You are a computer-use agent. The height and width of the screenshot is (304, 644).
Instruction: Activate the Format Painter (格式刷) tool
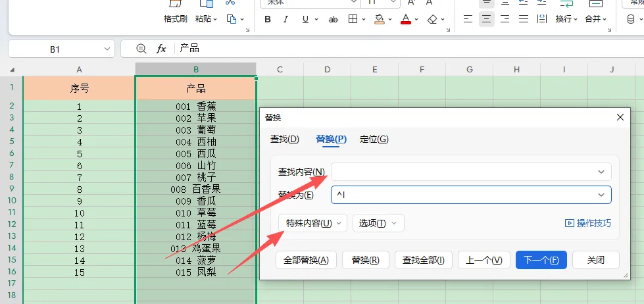176,13
